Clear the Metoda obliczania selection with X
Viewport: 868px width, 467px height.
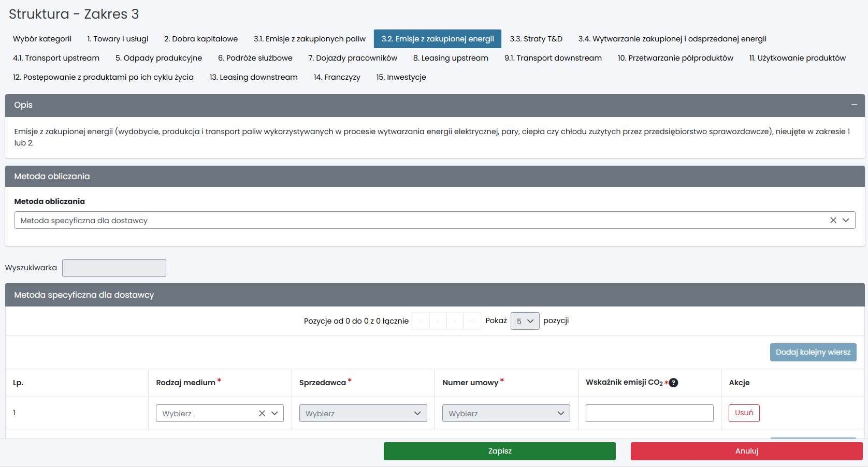[x=833, y=220]
